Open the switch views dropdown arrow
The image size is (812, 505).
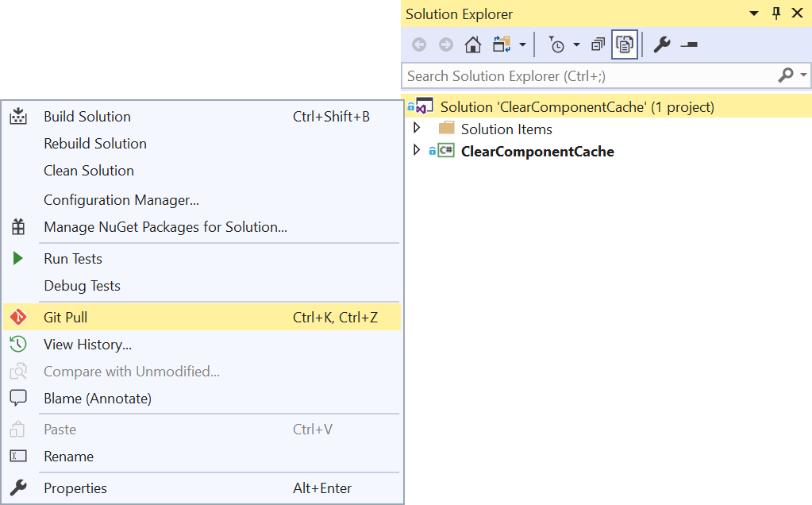point(522,45)
